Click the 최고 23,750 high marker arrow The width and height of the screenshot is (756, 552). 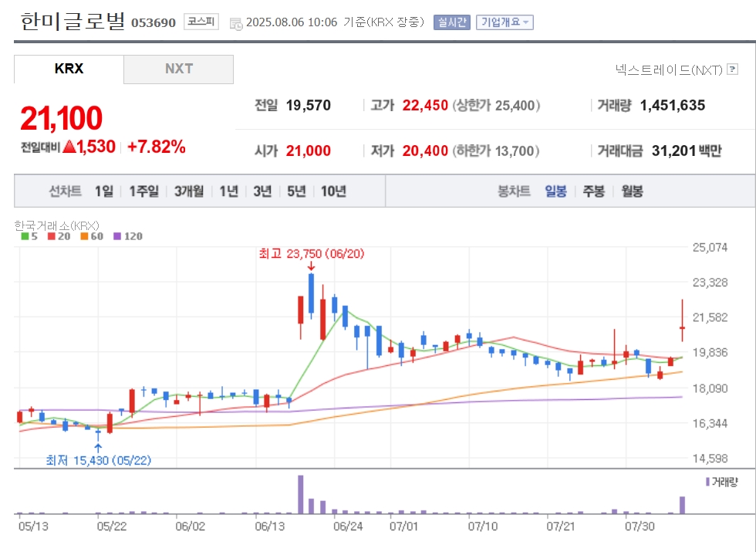click(x=311, y=266)
